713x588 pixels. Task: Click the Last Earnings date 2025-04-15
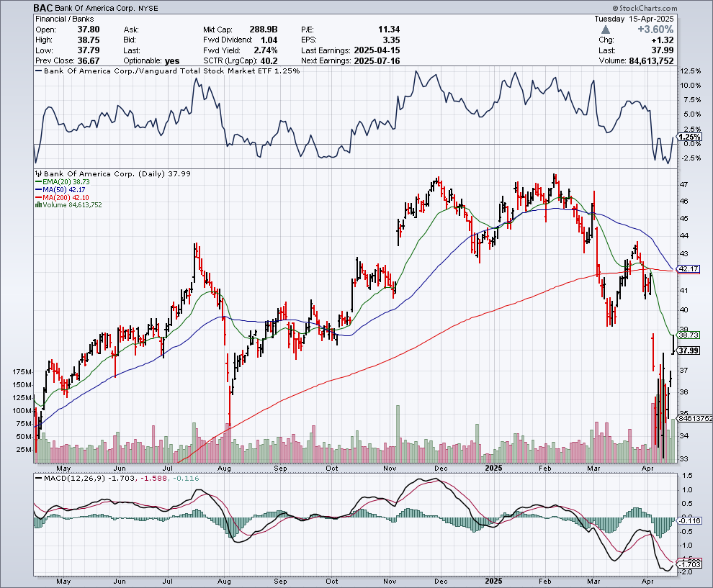tap(377, 50)
